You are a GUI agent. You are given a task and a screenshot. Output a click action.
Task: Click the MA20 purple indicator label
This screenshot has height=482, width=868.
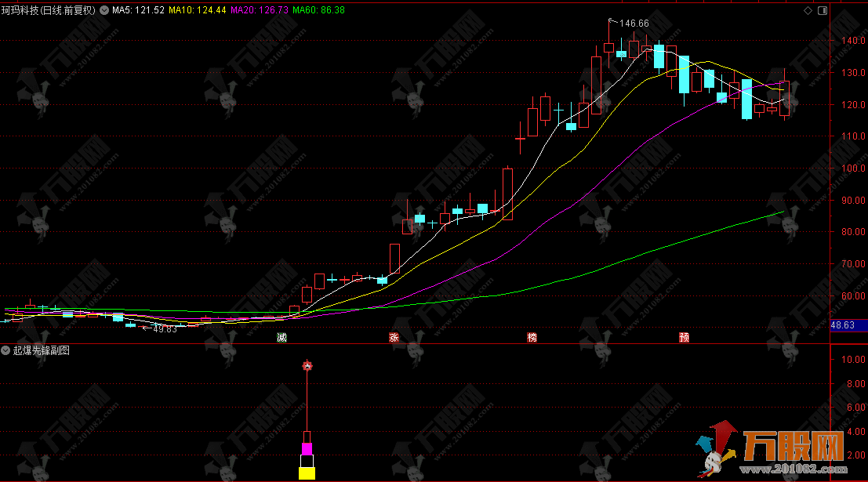[x=258, y=10]
